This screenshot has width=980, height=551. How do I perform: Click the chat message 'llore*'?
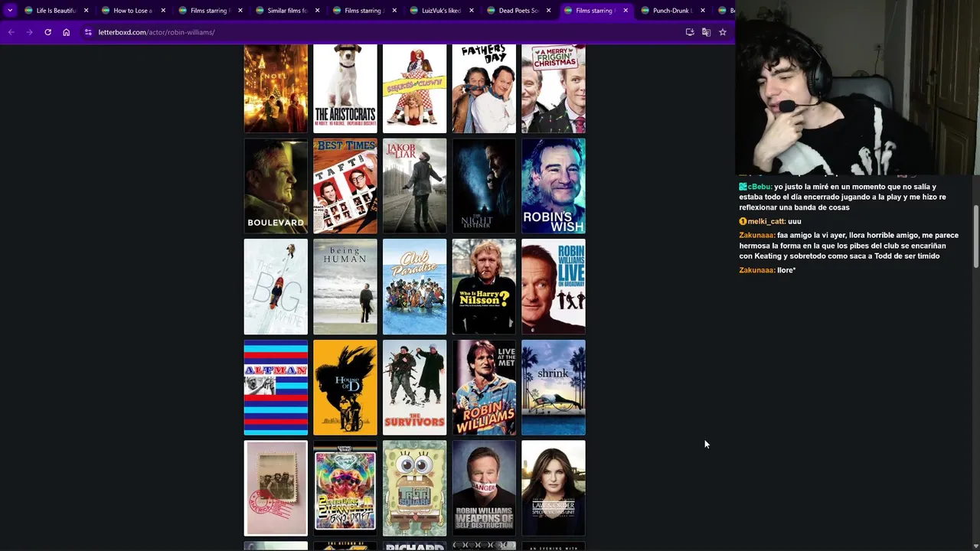click(786, 270)
